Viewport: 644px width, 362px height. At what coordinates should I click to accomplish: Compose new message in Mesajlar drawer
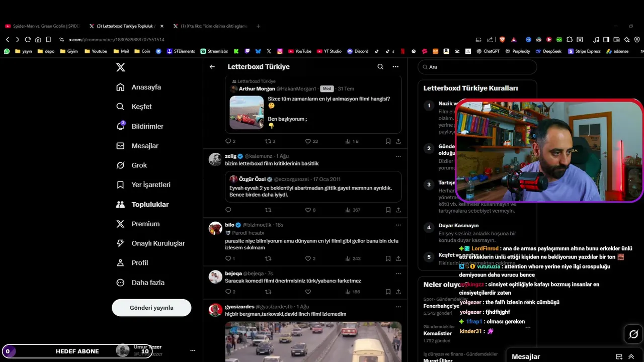619,356
